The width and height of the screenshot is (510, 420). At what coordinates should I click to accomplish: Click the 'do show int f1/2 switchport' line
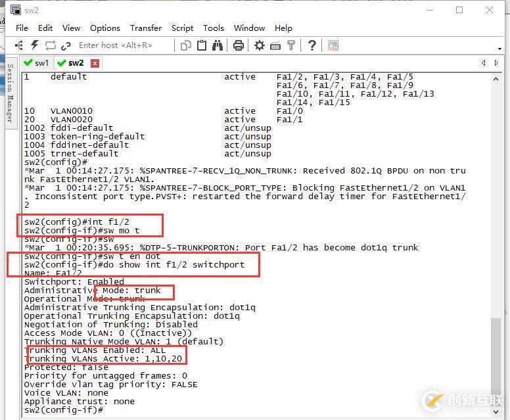click(134, 265)
